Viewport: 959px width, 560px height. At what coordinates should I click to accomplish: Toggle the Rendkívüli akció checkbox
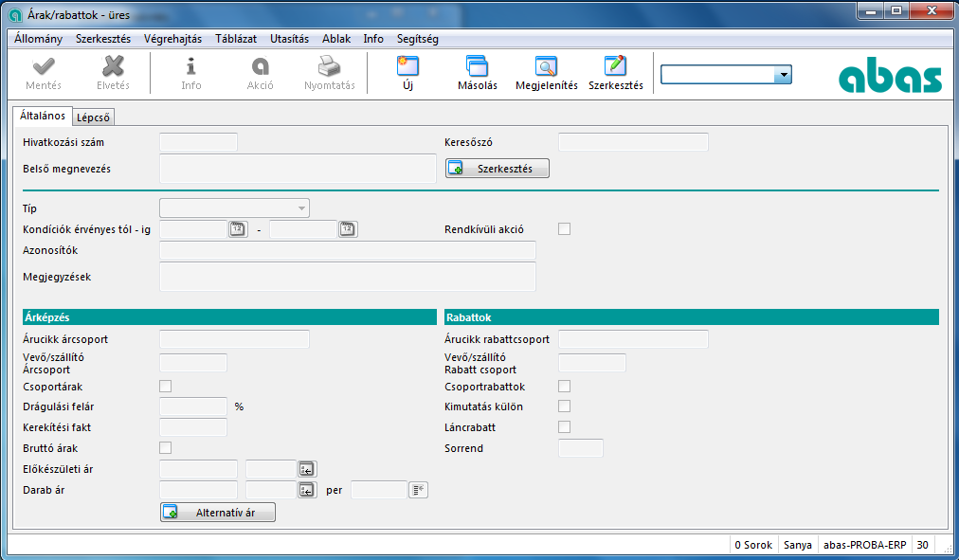tap(564, 228)
